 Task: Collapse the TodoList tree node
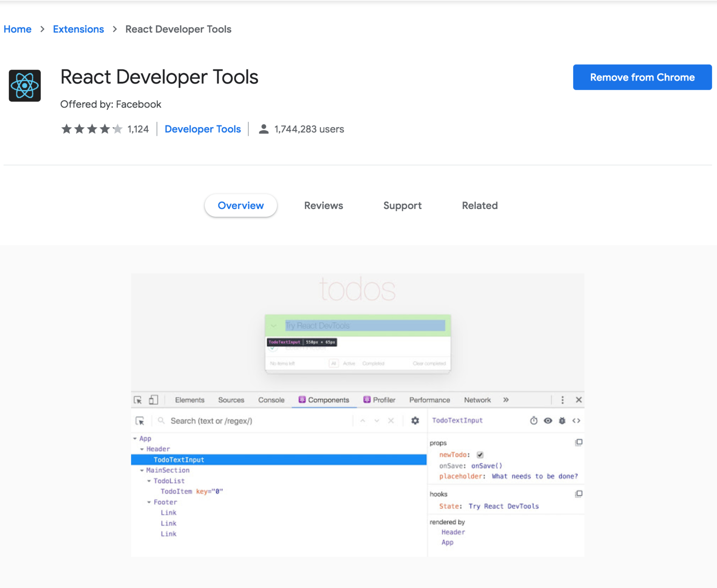pos(149,481)
